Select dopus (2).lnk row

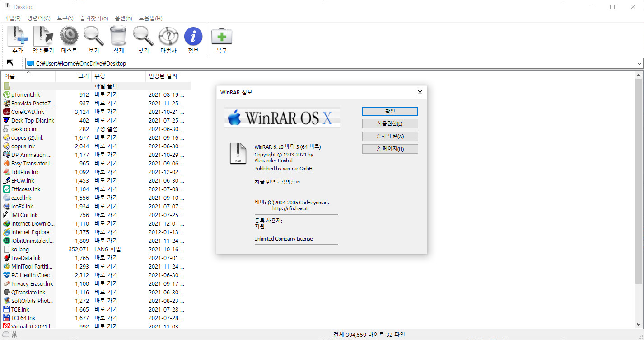pyautogui.click(x=96, y=137)
